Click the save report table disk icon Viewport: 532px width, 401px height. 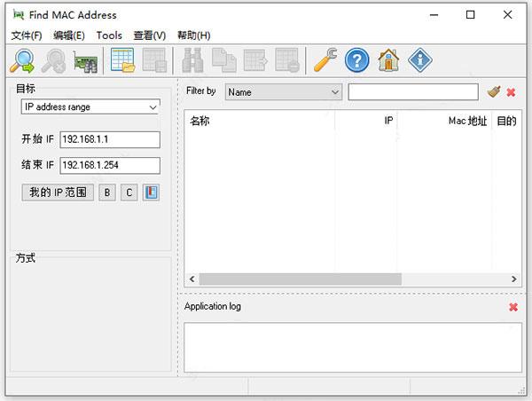point(154,60)
